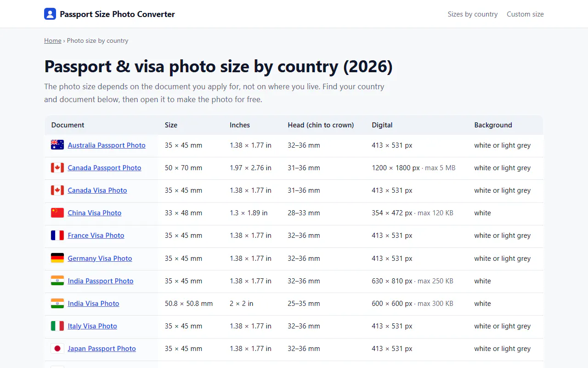Image resolution: width=588 pixels, height=368 pixels.
Task: Click the Italy flag icon
Action: pos(57,326)
